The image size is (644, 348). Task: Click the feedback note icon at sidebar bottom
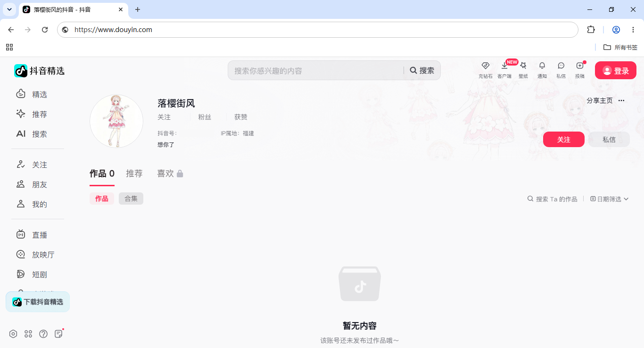coord(58,334)
